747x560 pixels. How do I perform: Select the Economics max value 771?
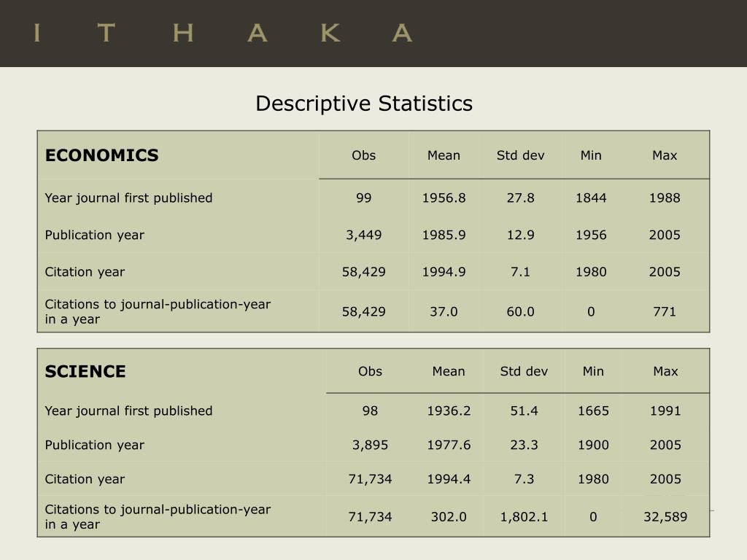665,311
